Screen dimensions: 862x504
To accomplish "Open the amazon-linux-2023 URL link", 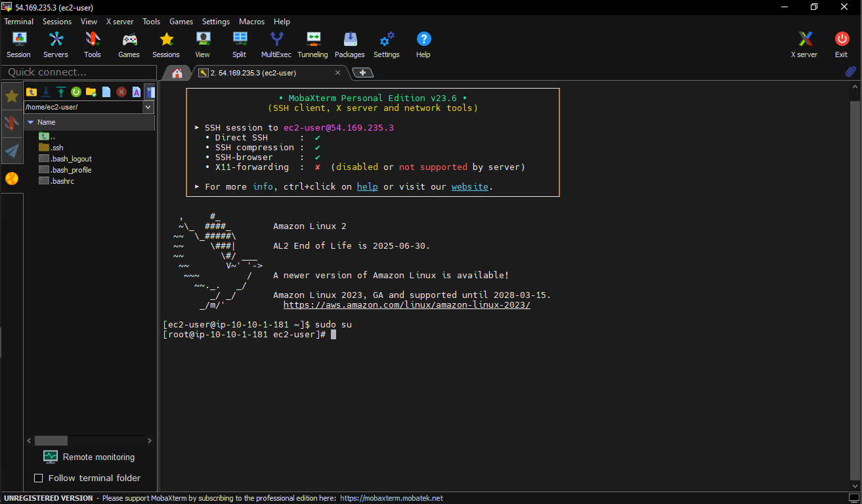I will click(407, 305).
